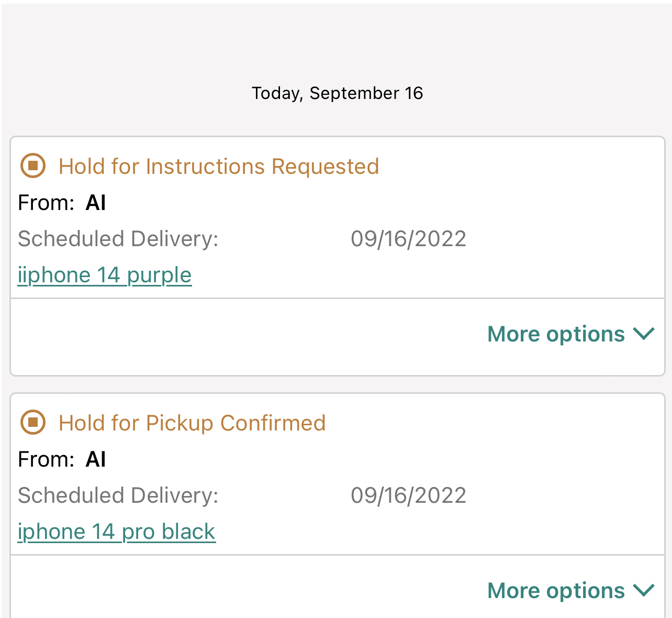Expand More options for iiphone 14 purple
Viewport: 672px width, 618px height.
(x=556, y=334)
